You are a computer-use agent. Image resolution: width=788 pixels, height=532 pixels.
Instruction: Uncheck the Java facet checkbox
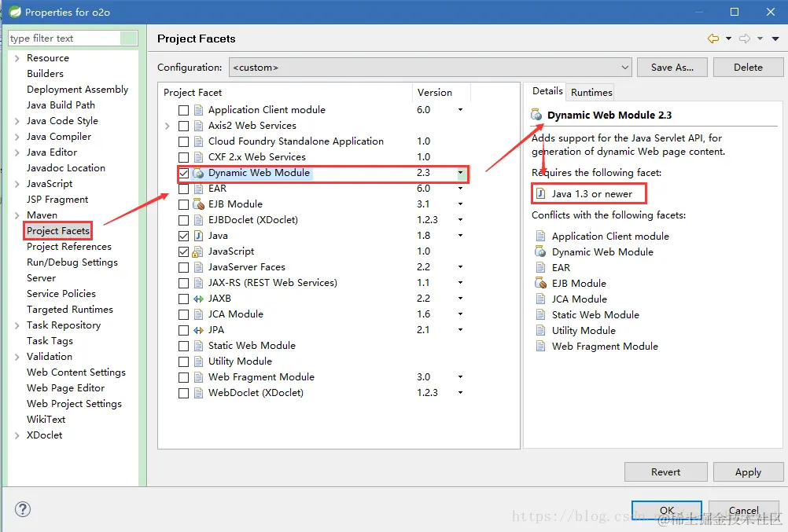(x=183, y=236)
